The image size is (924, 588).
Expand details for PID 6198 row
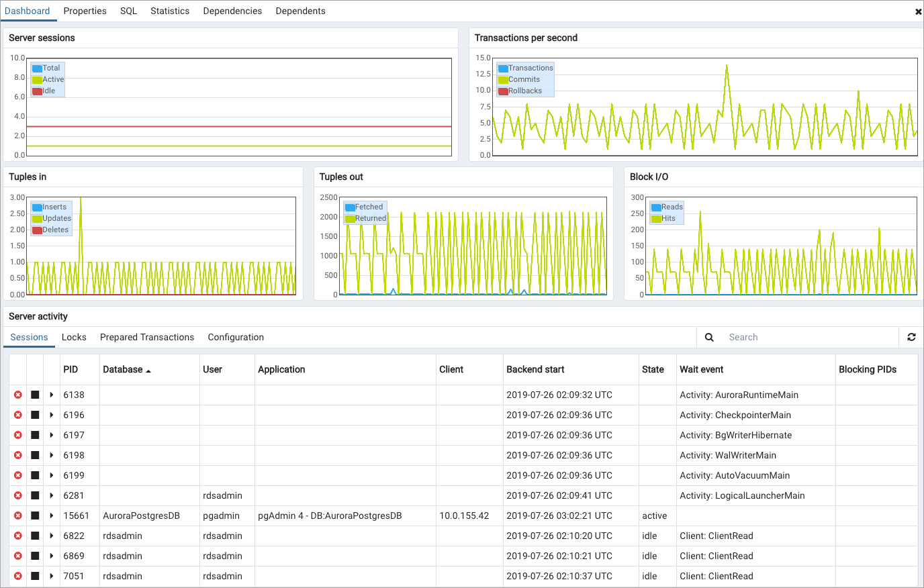coord(52,455)
